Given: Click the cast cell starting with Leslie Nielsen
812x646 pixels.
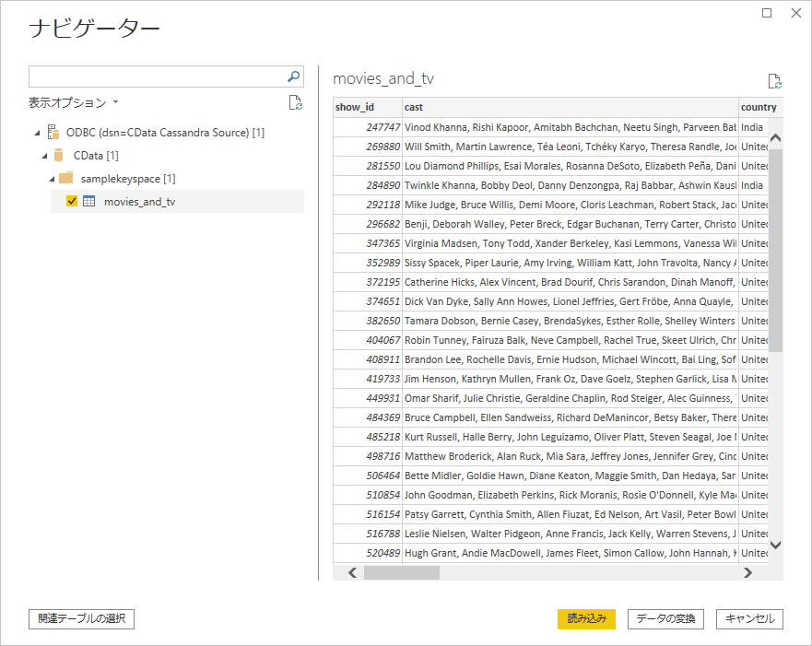Looking at the screenshot, I should [571, 534].
